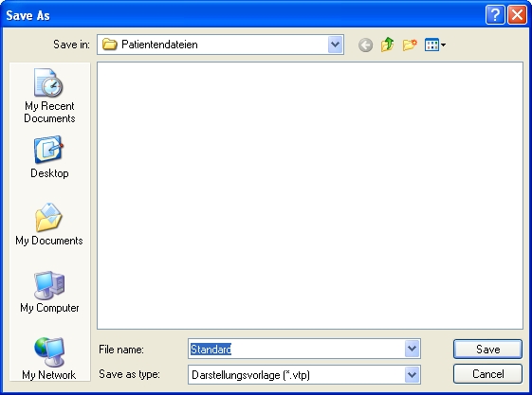Click the Cancel button
Screen dimensions: 532x395
487,374
